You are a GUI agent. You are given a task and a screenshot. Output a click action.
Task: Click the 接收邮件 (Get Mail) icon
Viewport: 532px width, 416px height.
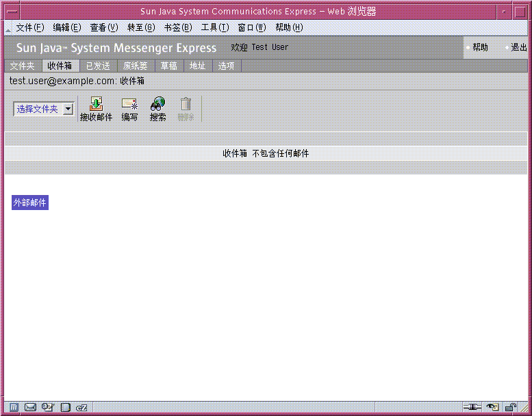pyautogui.click(x=96, y=109)
